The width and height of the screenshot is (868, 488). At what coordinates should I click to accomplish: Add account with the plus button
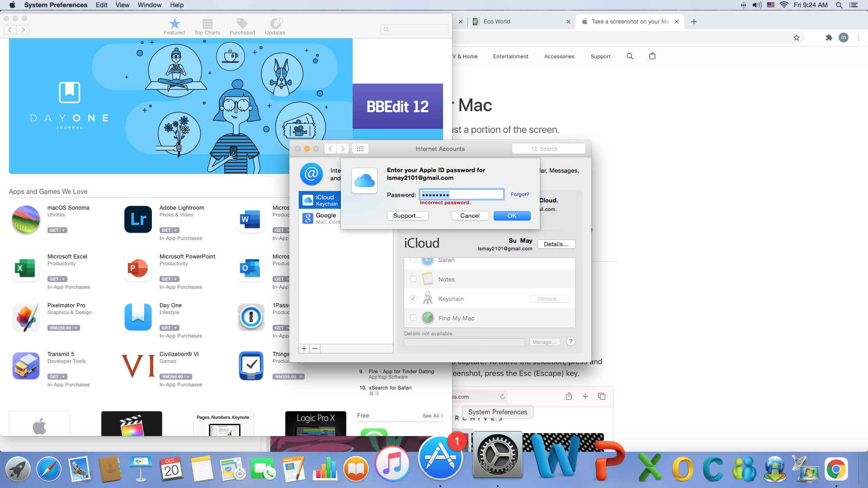[x=304, y=348]
